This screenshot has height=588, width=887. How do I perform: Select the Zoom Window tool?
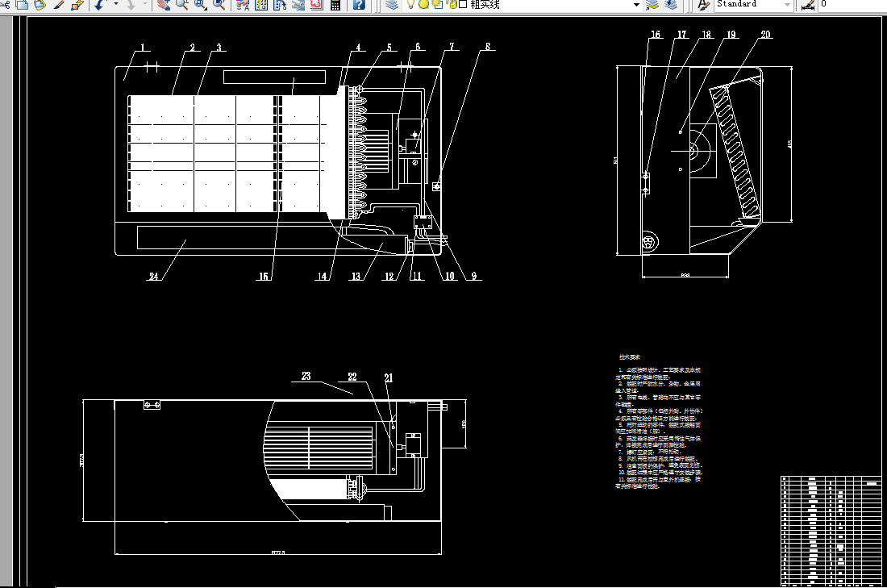click(x=200, y=4)
